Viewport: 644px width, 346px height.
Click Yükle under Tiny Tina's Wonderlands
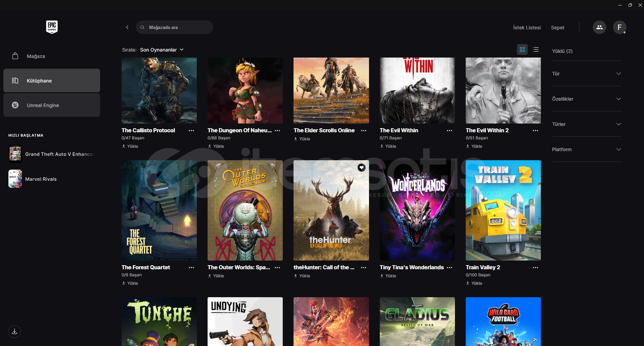pyautogui.click(x=388, y=276)
